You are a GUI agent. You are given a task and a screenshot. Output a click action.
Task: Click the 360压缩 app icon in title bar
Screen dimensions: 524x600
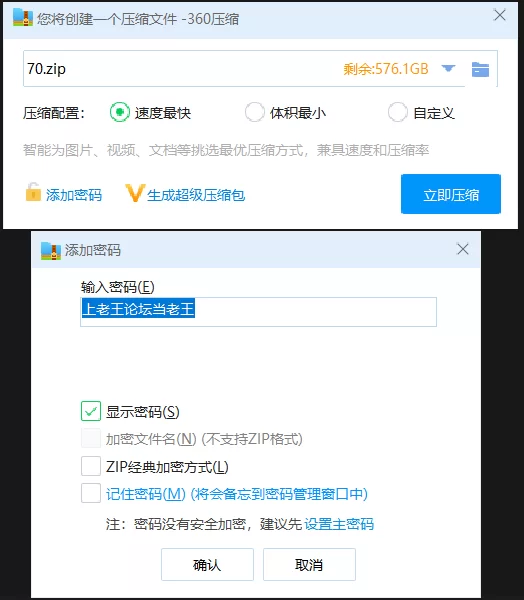[x=23, y=17]
